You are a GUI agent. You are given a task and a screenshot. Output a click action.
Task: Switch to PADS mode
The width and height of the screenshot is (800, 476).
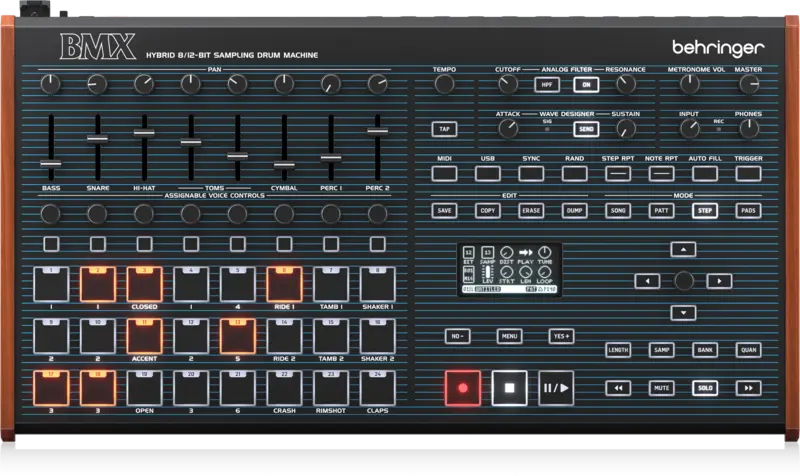[x=748, y=211]
